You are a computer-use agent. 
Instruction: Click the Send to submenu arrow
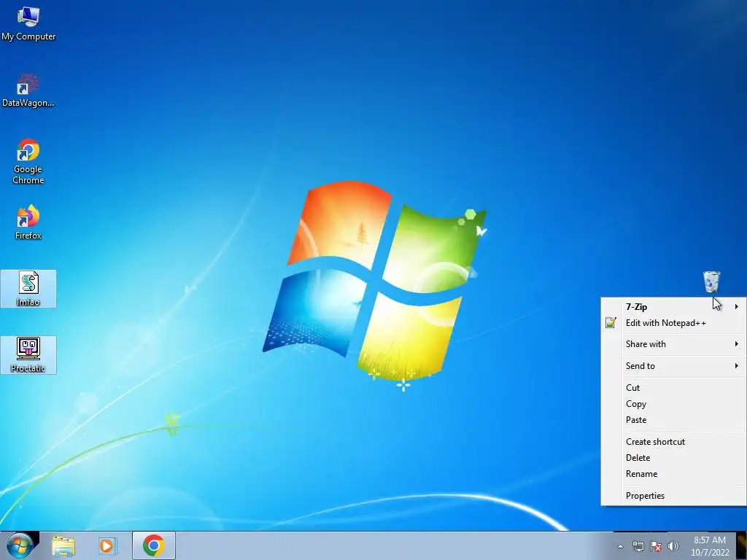pyautogui.click(x=737, y=366)
